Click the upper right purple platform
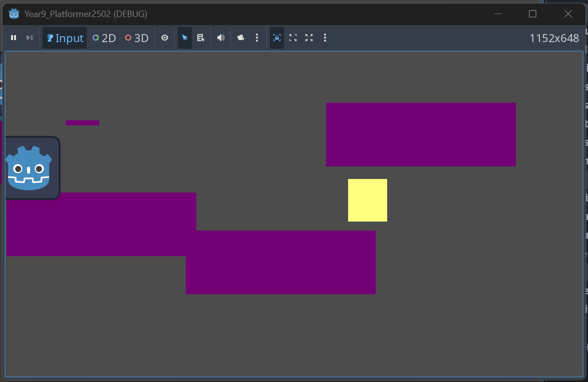 pyautogui.click(x=421, y=134)
